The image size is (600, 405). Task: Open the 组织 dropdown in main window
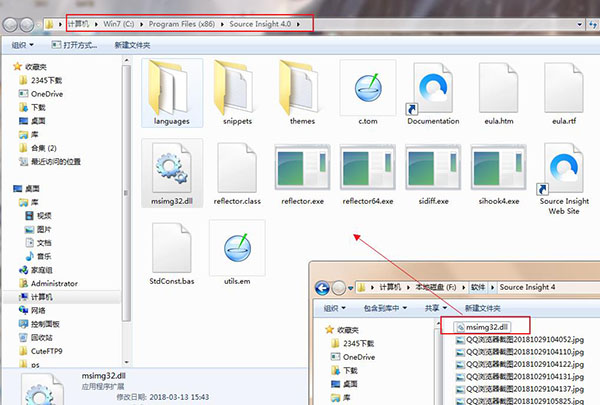[x=23, y=45]
